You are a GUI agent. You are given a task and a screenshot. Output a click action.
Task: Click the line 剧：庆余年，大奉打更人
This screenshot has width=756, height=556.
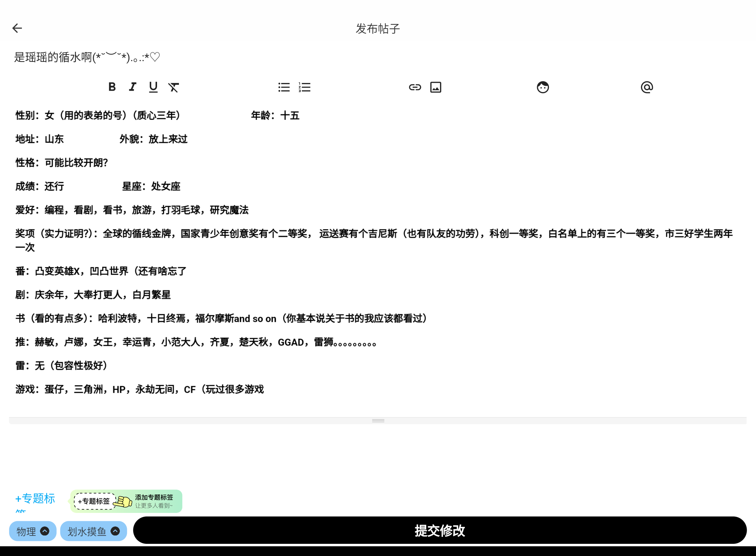click(93, 295)
